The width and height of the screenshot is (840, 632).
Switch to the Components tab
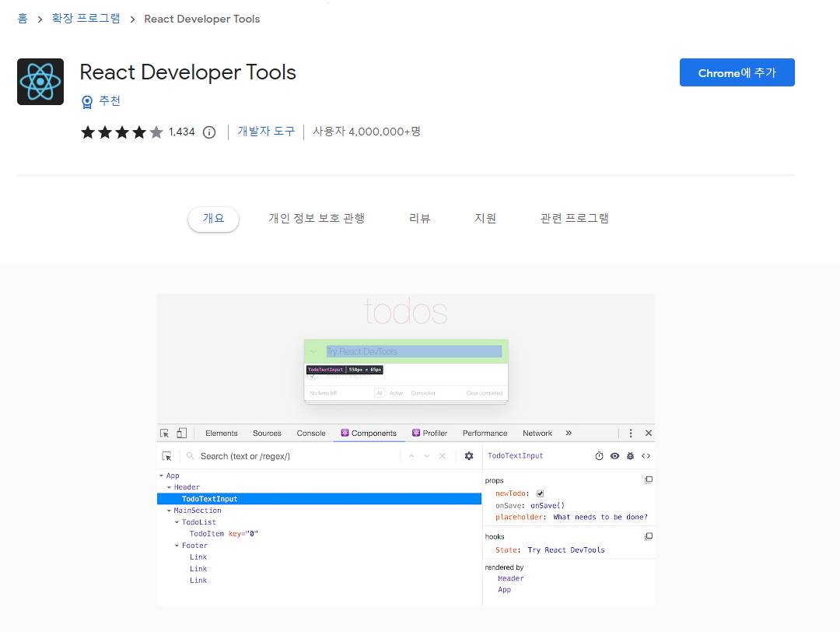[x=369, y=433]
